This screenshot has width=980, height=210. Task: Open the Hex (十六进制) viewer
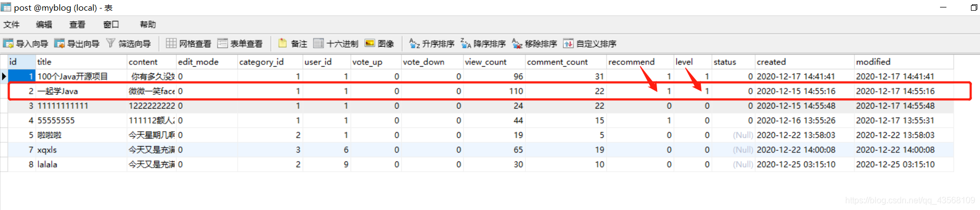point(336,44)
